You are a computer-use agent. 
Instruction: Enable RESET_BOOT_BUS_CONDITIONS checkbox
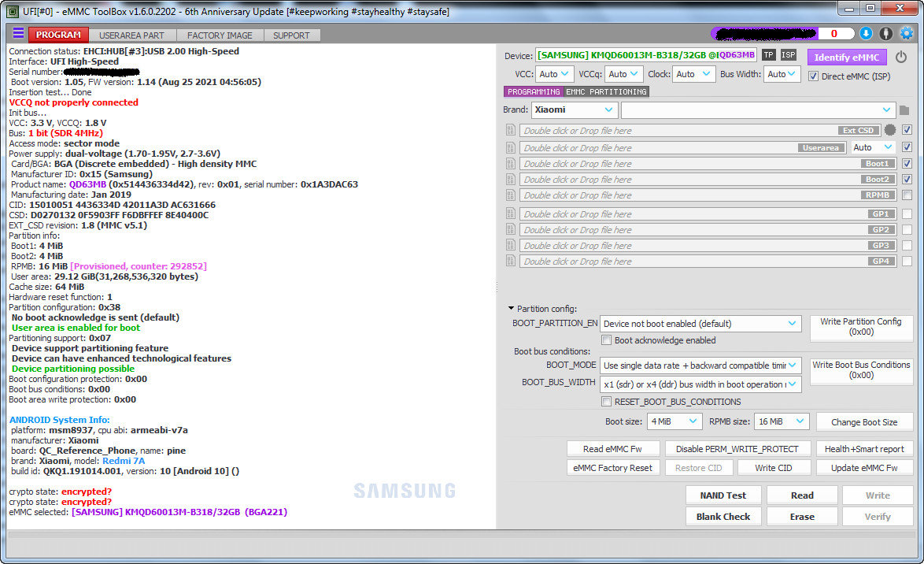pyautogui.click(x=606, y=402)
